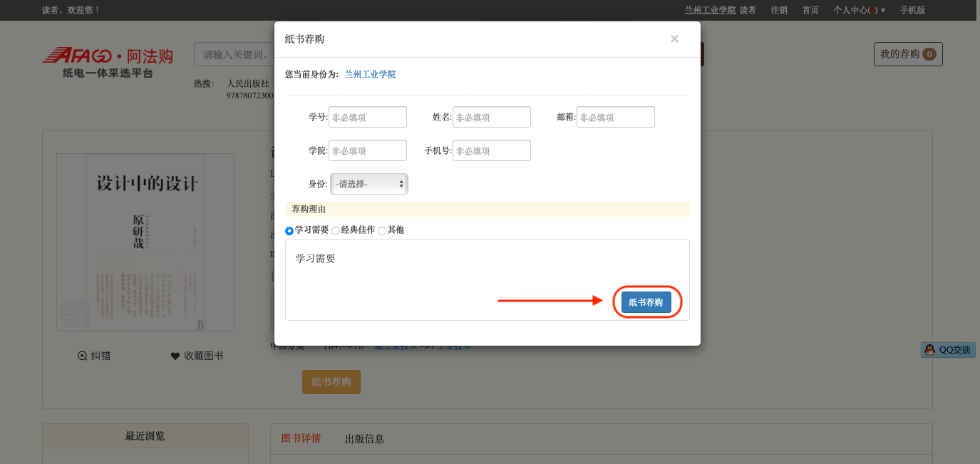The width and height of the screenshot is (980, 464).
Task: Open the QQ交谈 chat widget
Action: coord(948,350)
